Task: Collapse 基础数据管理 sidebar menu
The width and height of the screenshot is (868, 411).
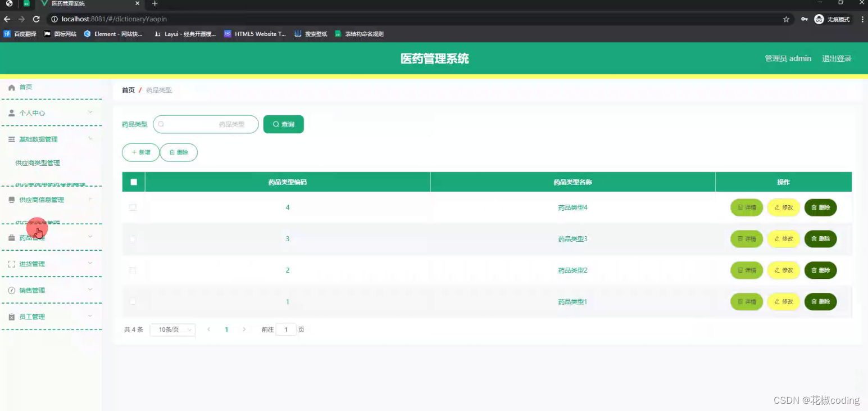Action: [51, 139]
